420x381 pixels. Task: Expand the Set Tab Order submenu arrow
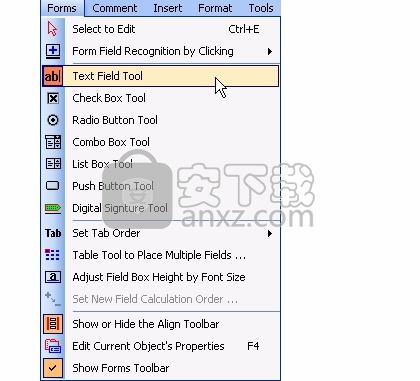coord(269,233)
